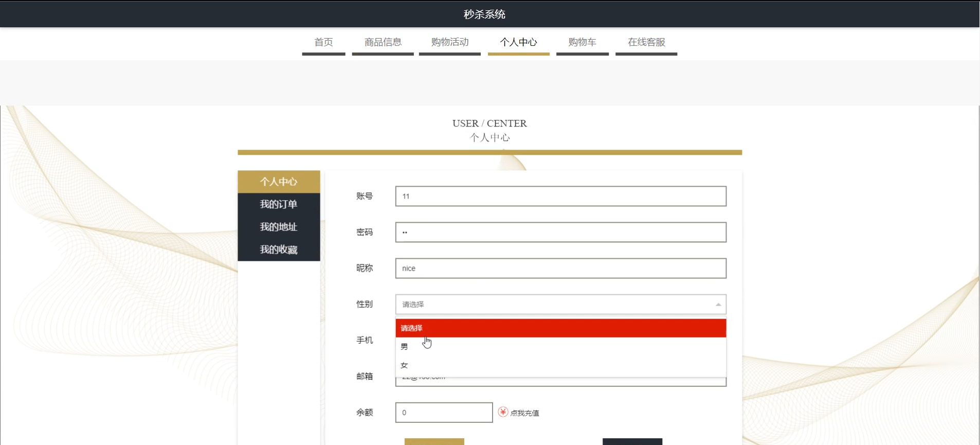The width and height of the screenshot is (980, 445).
Task: Click the yen recharge icon
Action: pyautogui.click(x=503, y=412)
